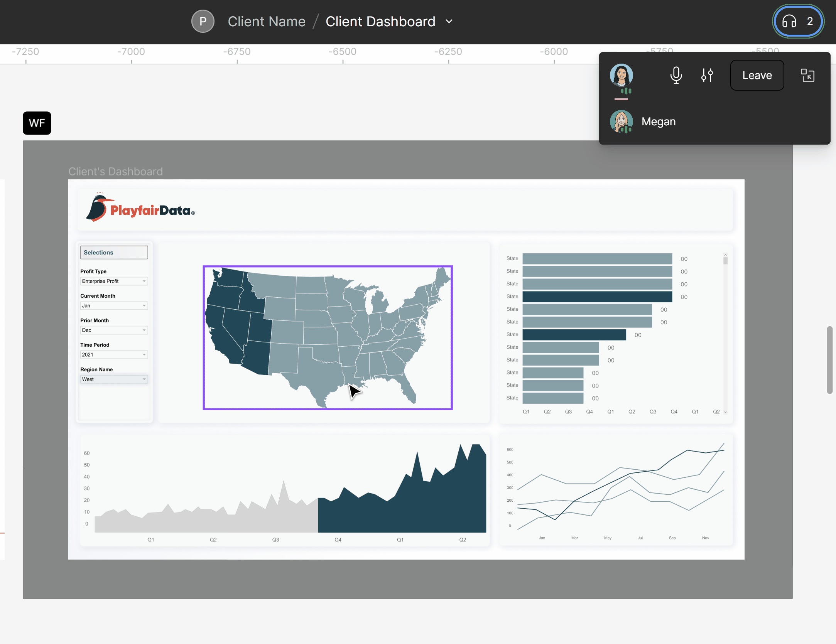Viewport: 836px width, 644px height.
Task: Select the Profit Type dropdown filter
Action: coord(113,281)
